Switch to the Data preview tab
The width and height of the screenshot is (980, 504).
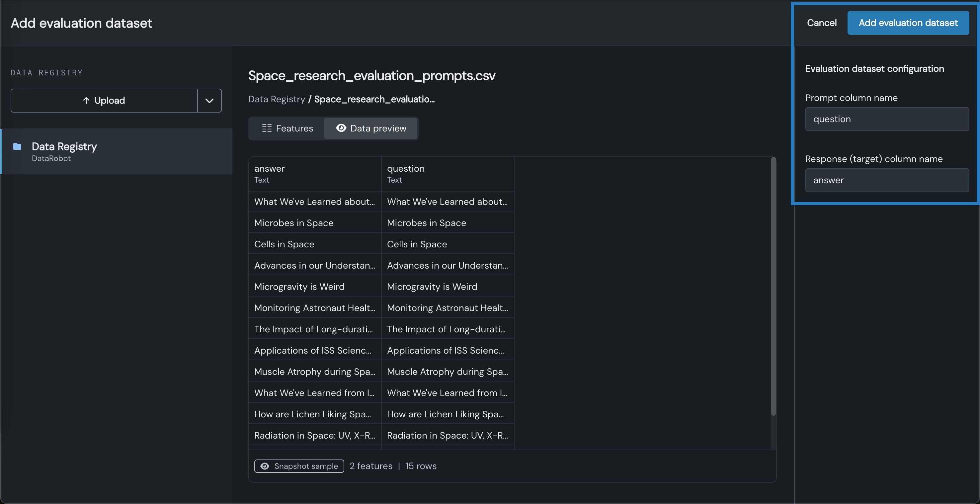(371, 128)
